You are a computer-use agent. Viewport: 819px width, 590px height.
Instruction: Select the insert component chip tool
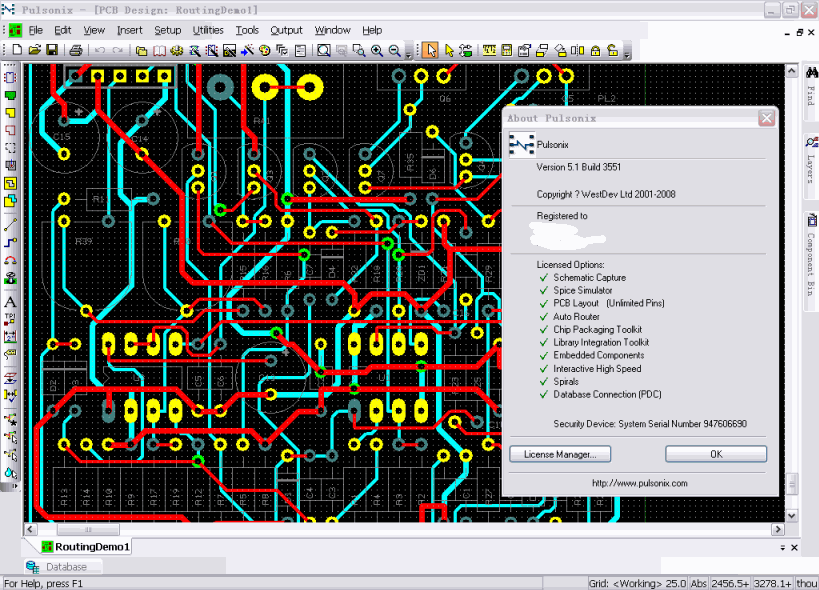pos(10,78)
